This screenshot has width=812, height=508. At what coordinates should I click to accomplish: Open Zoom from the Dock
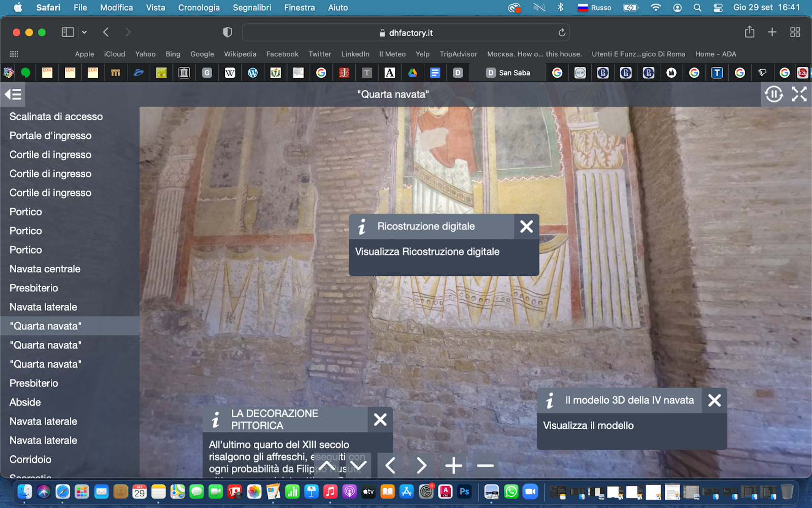tap(530, 491)
